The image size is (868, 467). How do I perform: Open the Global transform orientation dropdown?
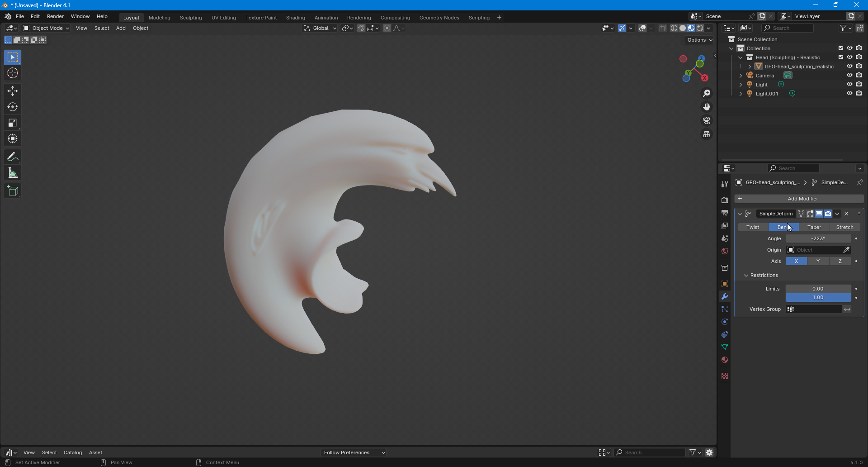click(320, 28)
